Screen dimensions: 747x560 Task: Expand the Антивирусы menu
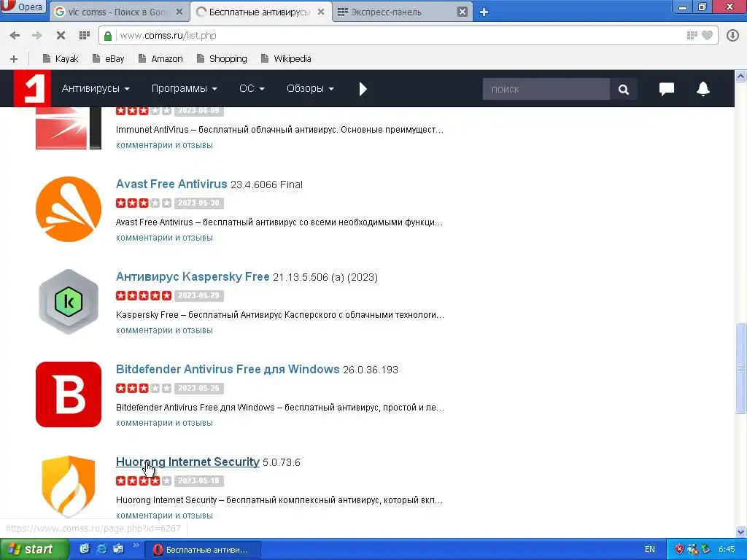click(x=96, y=88)
